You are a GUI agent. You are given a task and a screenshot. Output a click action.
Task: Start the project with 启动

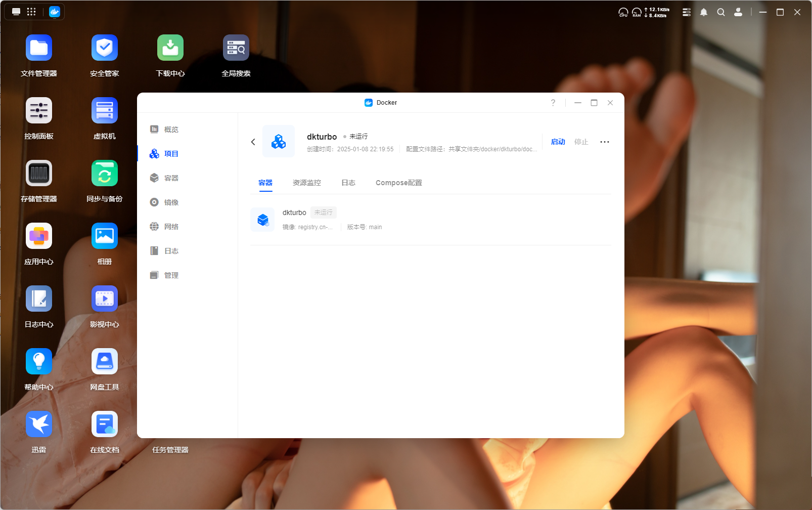(558, 142)
